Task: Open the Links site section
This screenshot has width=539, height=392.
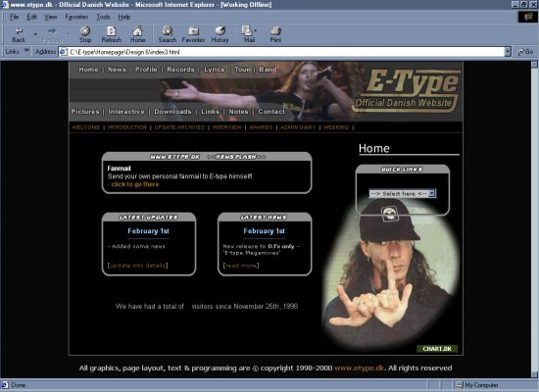Action: [x=210, y=112]
